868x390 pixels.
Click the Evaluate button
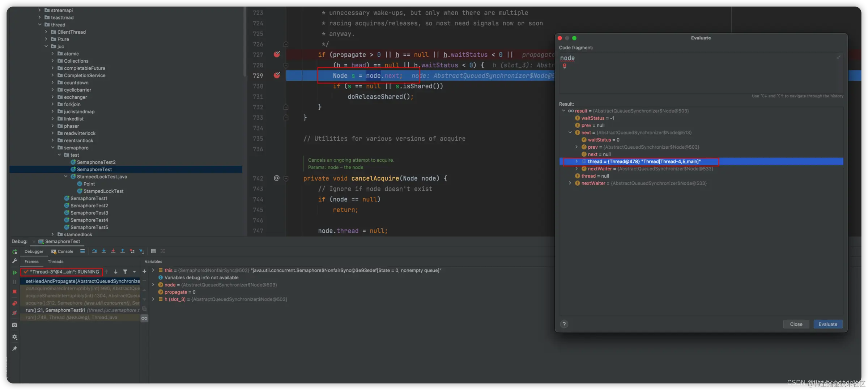[828, 324]
